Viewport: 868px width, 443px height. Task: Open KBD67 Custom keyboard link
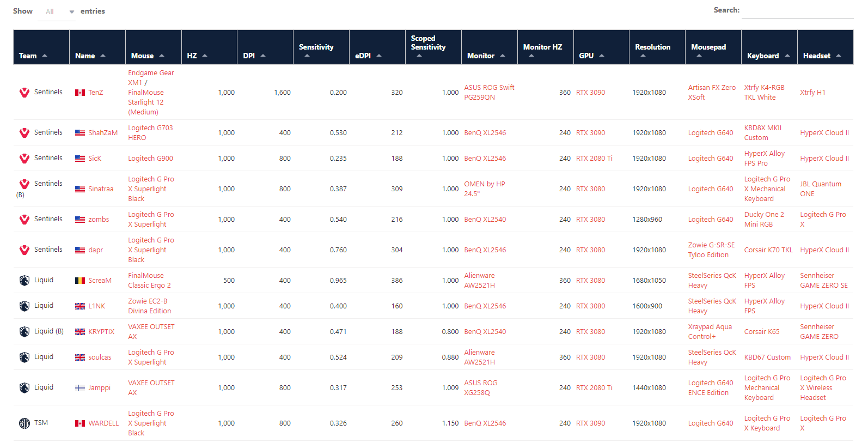coord(767,357)
